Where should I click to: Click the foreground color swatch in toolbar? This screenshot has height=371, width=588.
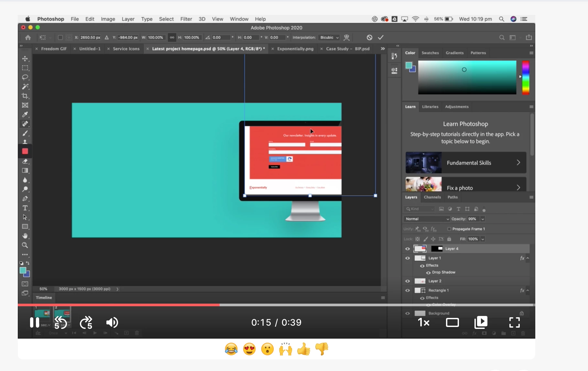coord(23,270)
